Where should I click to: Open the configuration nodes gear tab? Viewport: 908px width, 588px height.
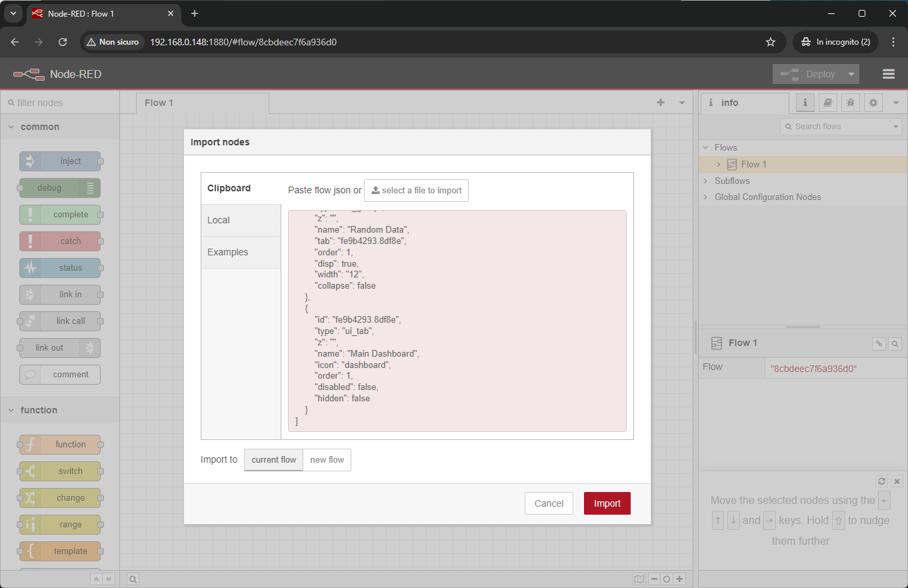[873, 103]
